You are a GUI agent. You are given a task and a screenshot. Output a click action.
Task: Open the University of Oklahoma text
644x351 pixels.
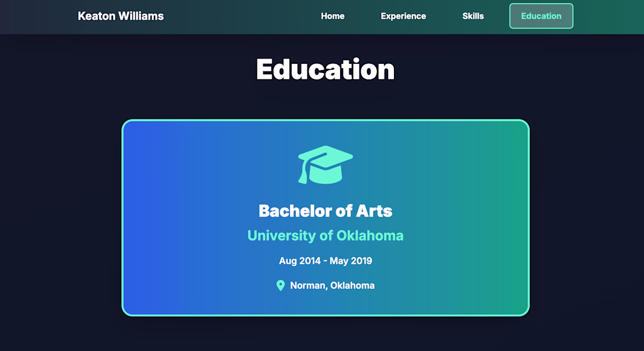(325, 236)
